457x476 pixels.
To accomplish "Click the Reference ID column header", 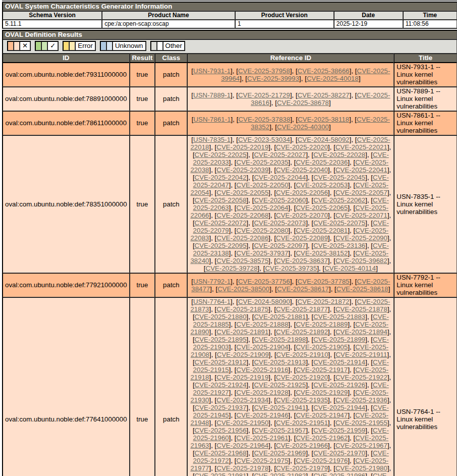I will (x=291, y=58).
